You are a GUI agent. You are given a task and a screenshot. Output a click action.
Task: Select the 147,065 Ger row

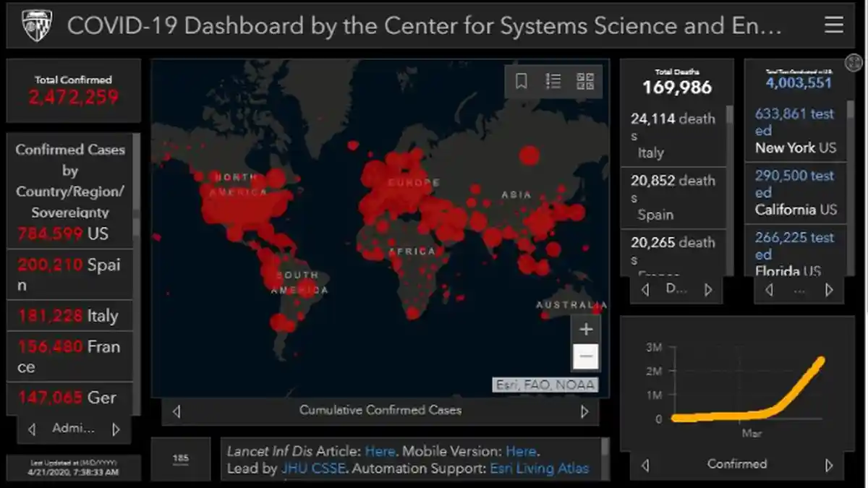coord(69,398)
